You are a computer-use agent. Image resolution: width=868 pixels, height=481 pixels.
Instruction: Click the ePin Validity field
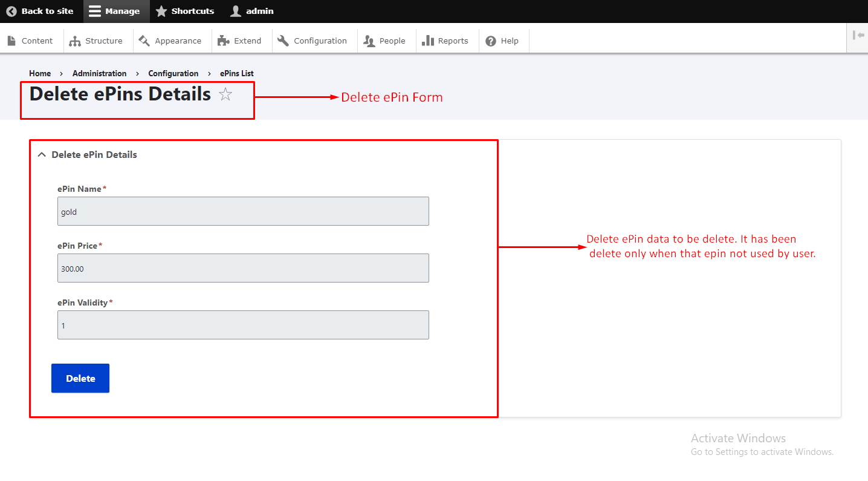(243, 325)
